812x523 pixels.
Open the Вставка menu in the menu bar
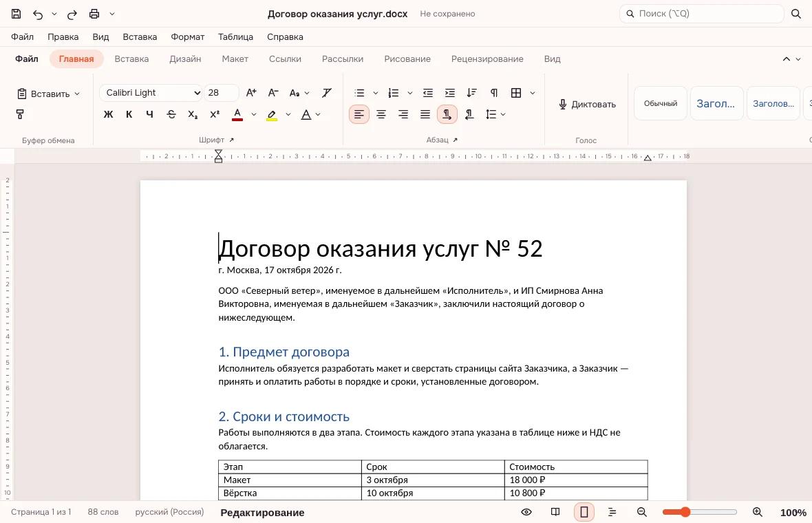click(140, 36)
